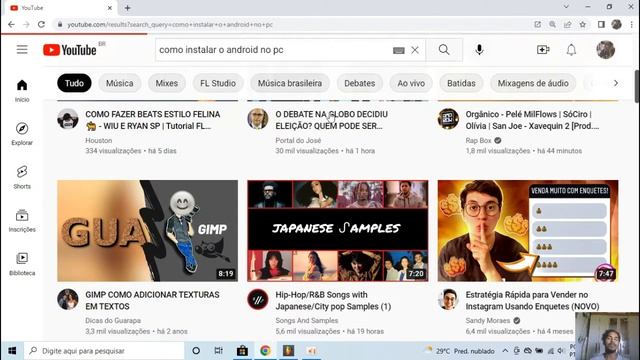Image resolution: width=640 pixels, height=360 pixels.
Task: Click the Sandy Moraes channel name
Action: [x=488, y=321]
